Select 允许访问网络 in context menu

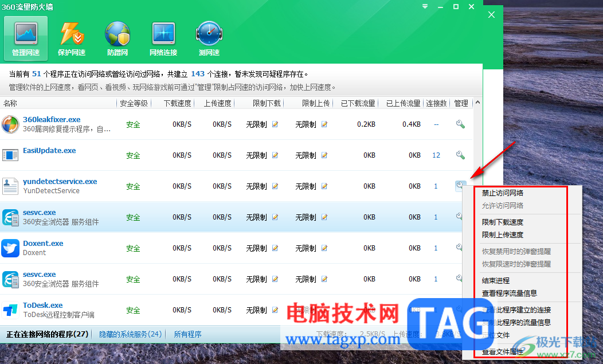click(502, 205)
